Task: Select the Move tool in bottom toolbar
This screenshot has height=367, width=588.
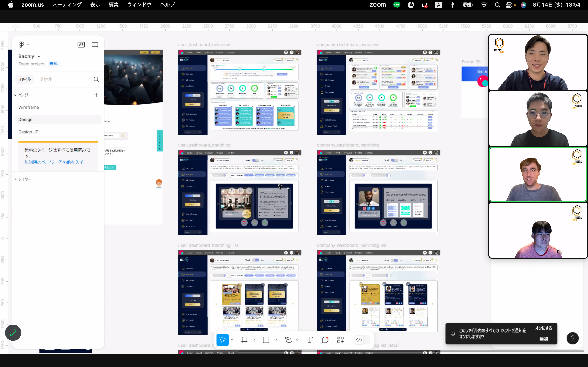Action: pos(222,340)
